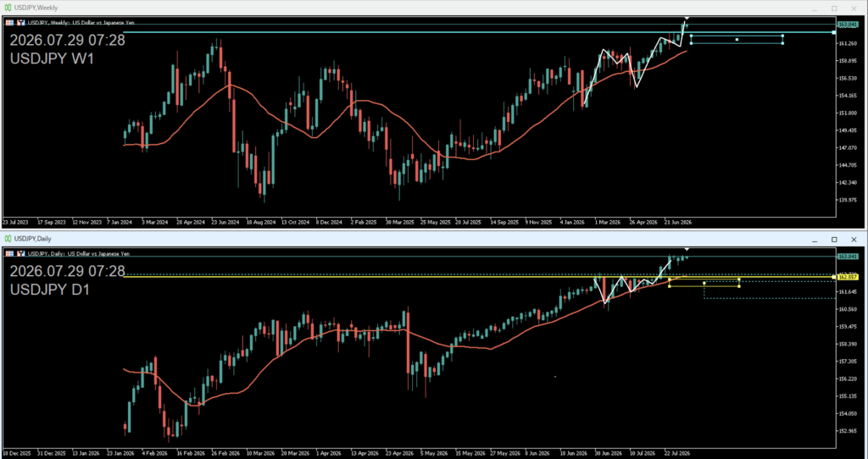This screenshot has height=459, width=868.
Task: Click the '16 Feb 2026' date on the Daily axis
Action: pos(191,452)
